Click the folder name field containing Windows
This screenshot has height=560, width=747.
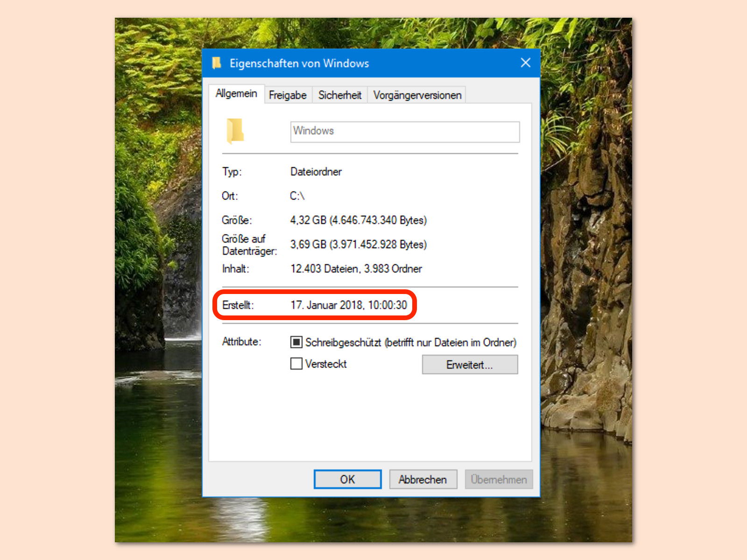(405, 132)
